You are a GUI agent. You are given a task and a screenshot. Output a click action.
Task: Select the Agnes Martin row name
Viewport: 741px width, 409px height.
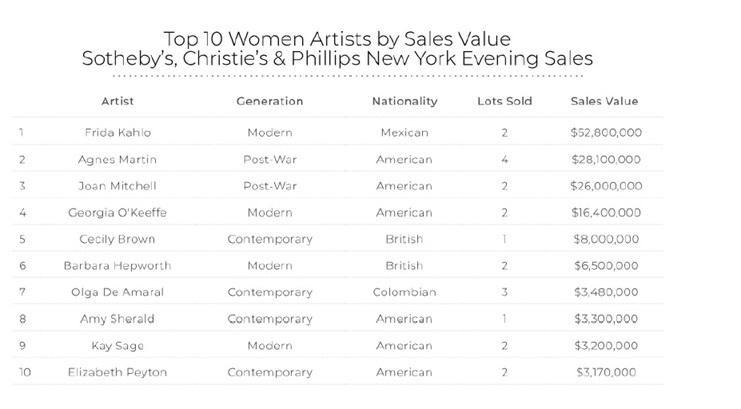(x=118, y=160)
